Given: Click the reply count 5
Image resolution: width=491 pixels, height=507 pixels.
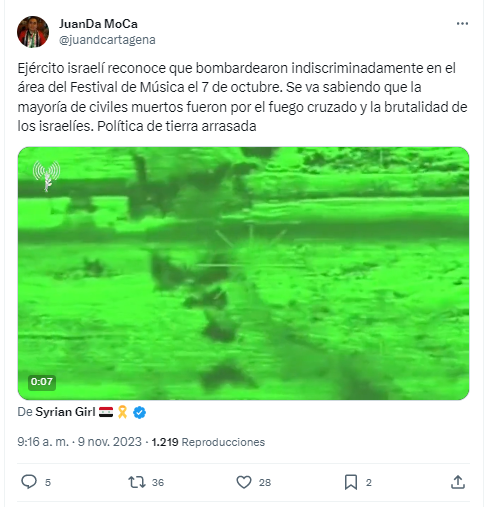Looking at the screenshot, I should tap(48, 482).
